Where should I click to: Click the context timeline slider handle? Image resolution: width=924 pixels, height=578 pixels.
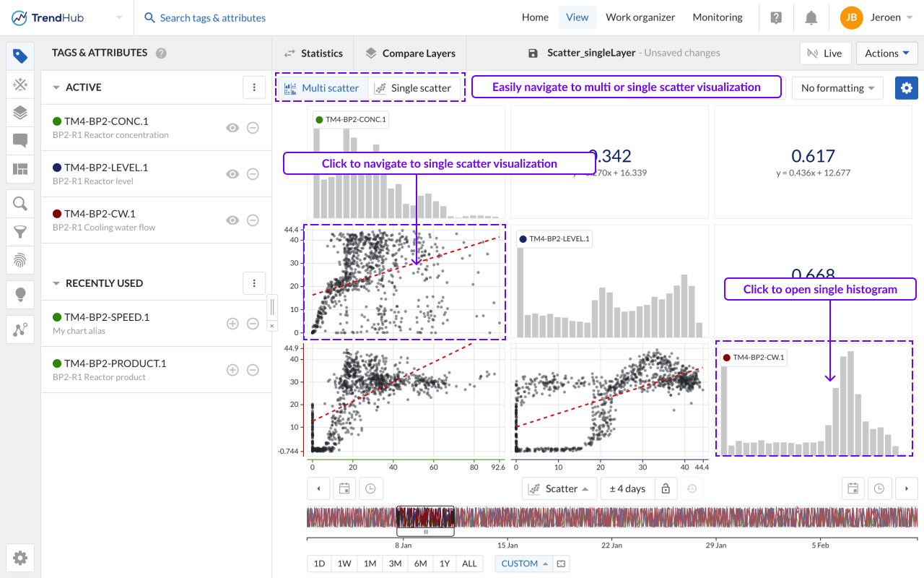pos(425,532)
